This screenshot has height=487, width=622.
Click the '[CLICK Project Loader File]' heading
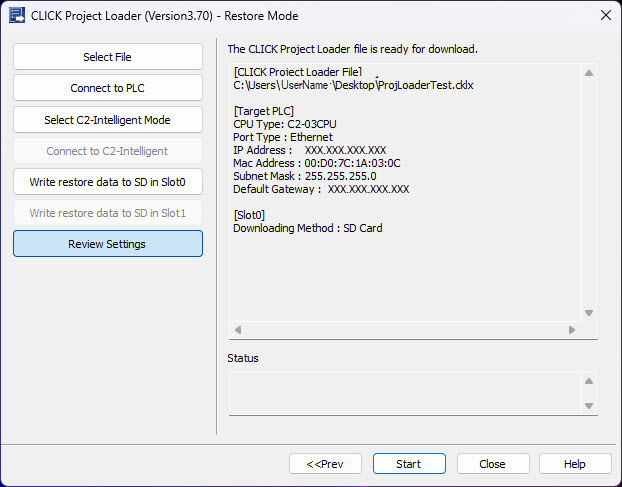point(298,72)
